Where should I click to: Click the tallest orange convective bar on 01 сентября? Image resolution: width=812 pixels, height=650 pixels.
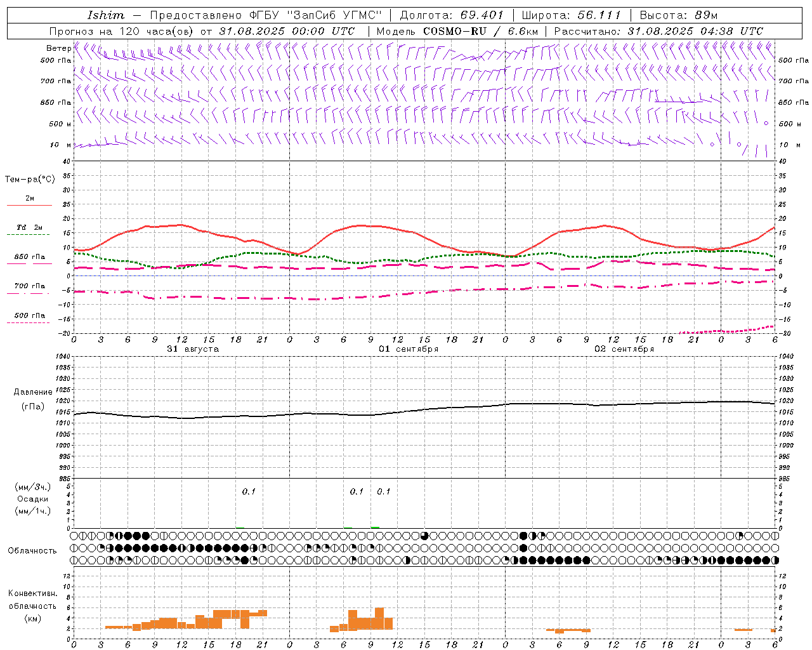379,619
